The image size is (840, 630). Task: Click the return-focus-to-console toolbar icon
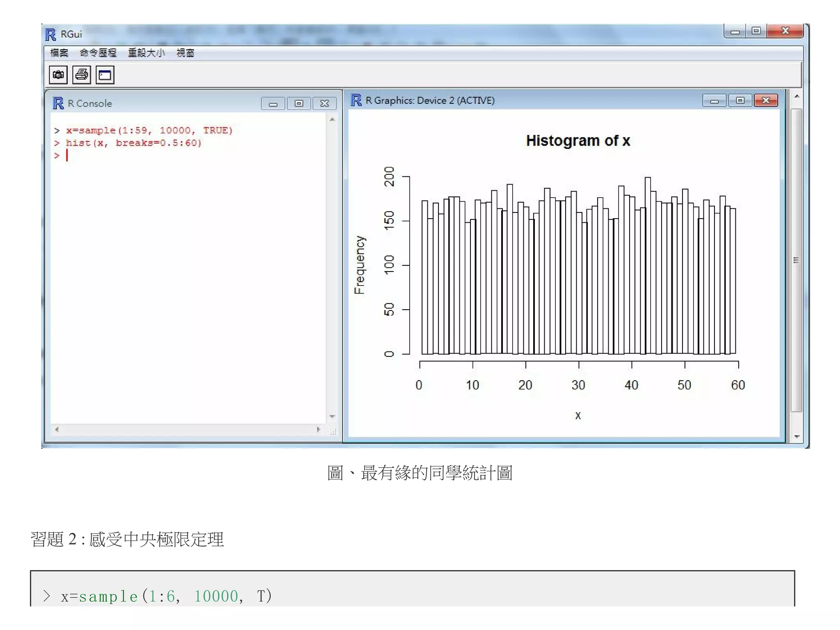coord(105,75)
